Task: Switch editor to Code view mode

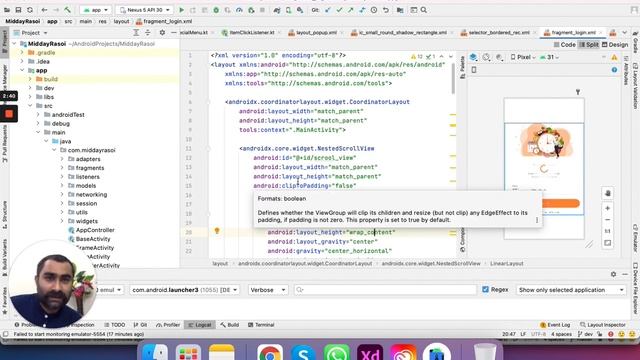Action: tap(564, 45)
